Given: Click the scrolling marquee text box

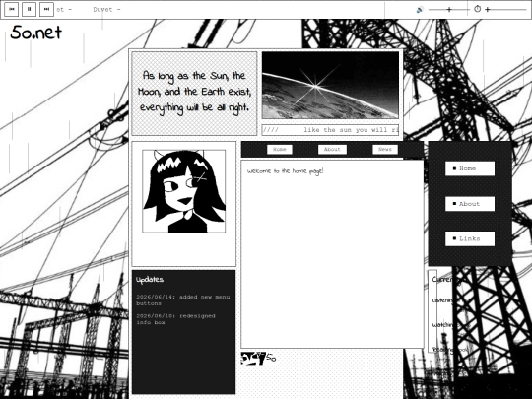Looking at the screenshot, I should (330, 130).
